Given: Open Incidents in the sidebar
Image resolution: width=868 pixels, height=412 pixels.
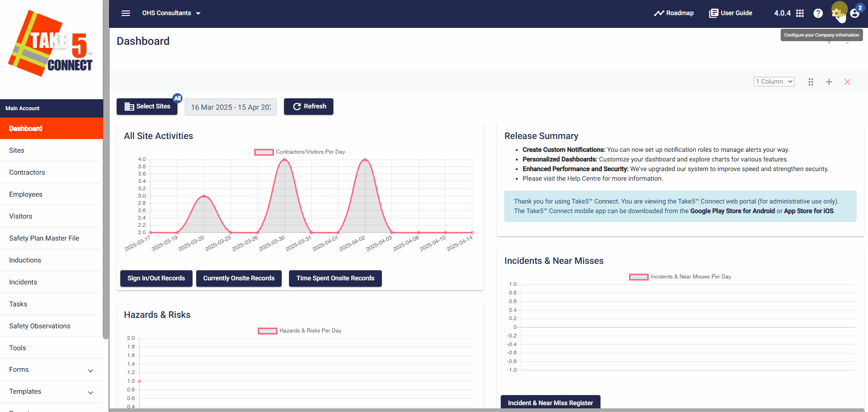Looking at the screenshot, I should (52, 282).
